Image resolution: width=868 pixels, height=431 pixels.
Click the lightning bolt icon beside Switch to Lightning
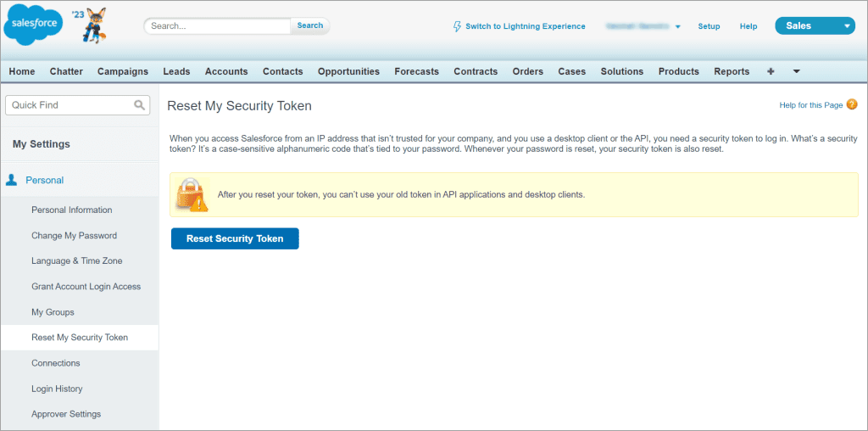(457, 26)
